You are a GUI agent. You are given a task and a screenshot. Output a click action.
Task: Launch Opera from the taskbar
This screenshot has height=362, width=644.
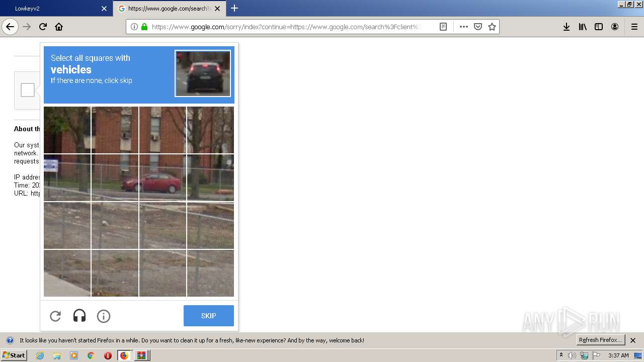tap(108, 355)
